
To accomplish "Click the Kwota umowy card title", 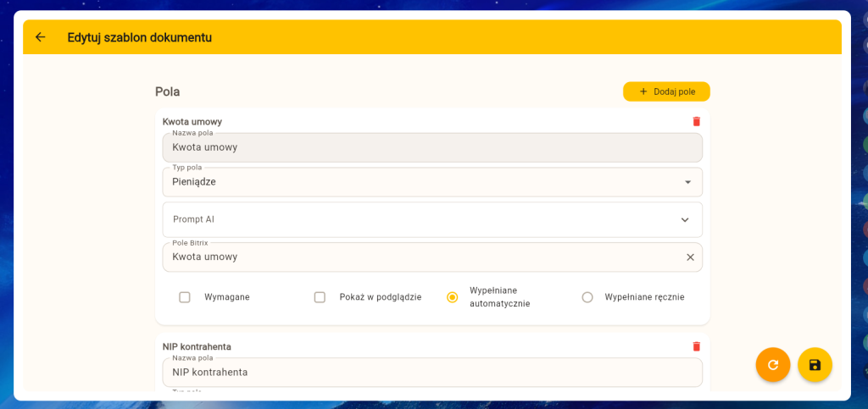I will click(x=192, y=122).
